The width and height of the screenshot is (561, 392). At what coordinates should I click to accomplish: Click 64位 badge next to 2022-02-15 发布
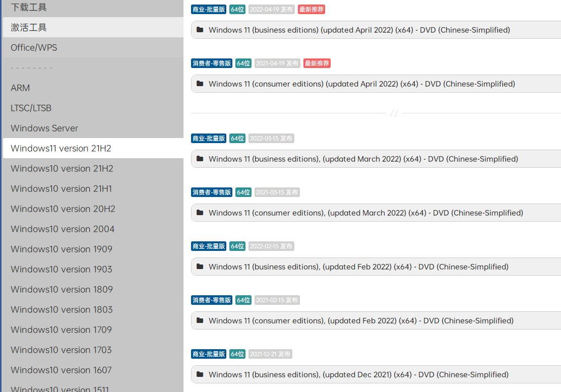tap(237, 246)
